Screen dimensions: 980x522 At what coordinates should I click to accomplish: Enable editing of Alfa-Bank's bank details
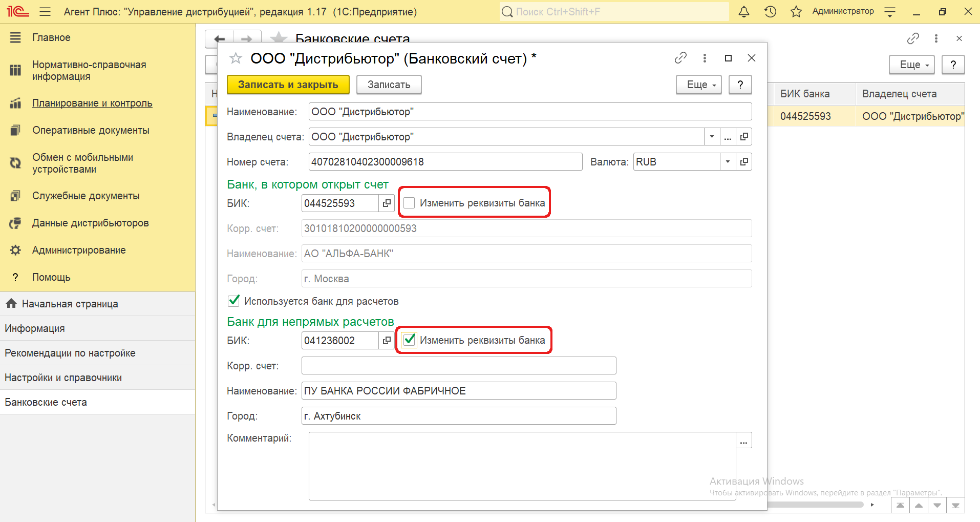pos(409,203)
